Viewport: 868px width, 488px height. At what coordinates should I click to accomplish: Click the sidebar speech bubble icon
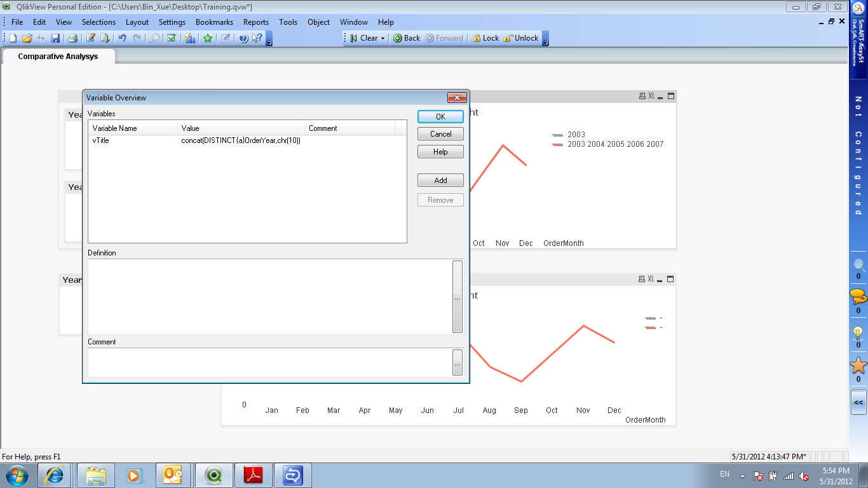coord(858,297)
